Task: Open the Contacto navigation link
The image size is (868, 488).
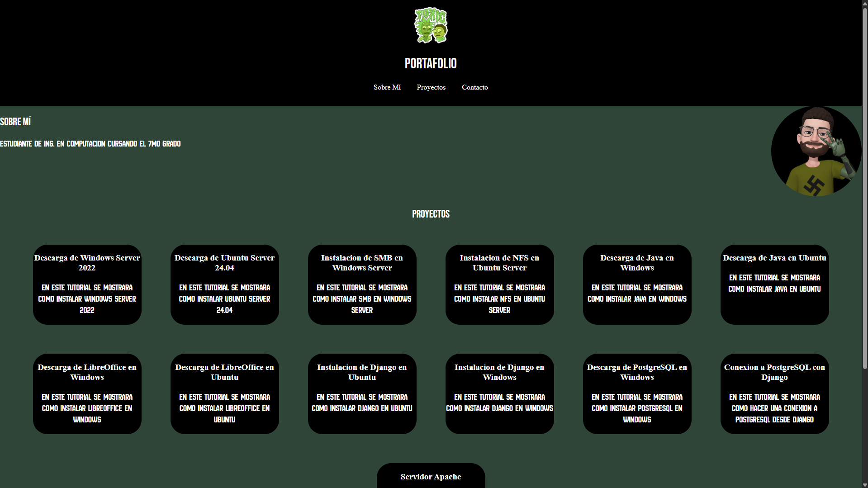Action: coord(474,87)
